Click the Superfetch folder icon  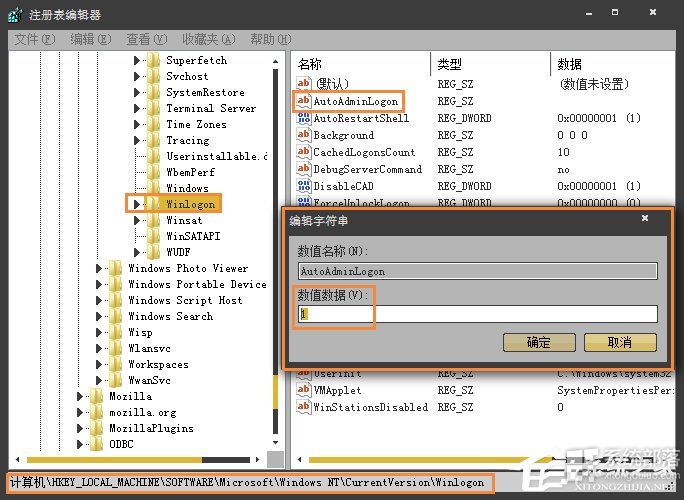click(x=153, y=60)
